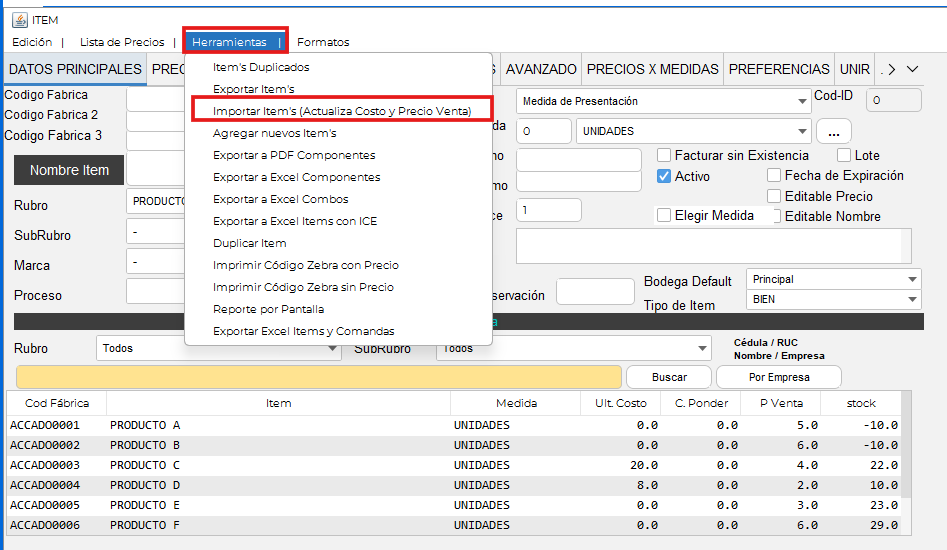Click the Por Empresa button

point(779,377)
